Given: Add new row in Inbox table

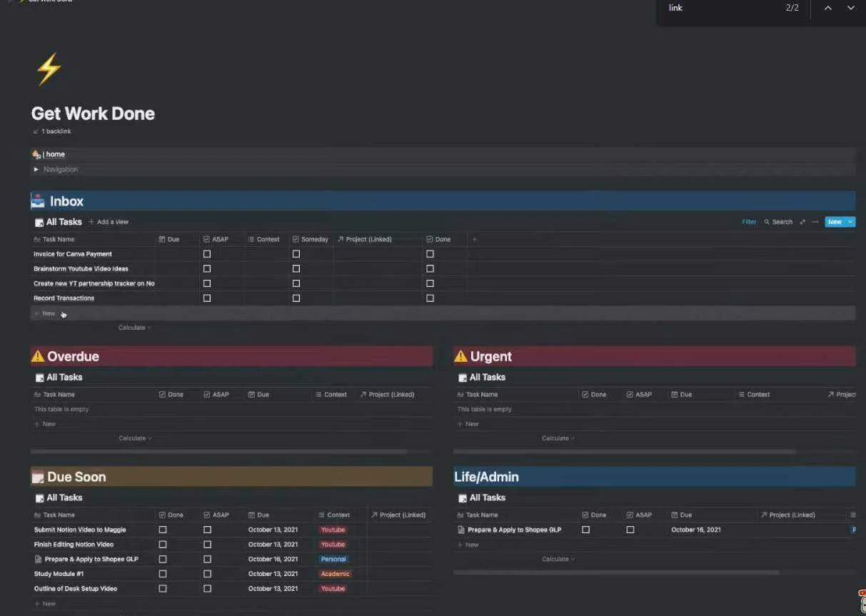Looking at the screenshot, I should 443,313.
